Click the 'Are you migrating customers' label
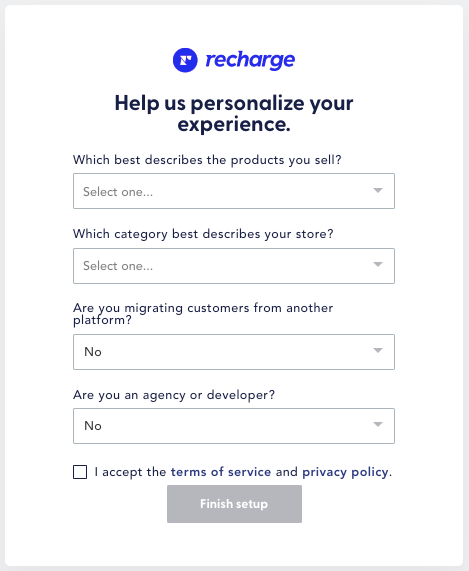This screenshot has width=469, height=571. pyautogui.click(x=203, y=314)
